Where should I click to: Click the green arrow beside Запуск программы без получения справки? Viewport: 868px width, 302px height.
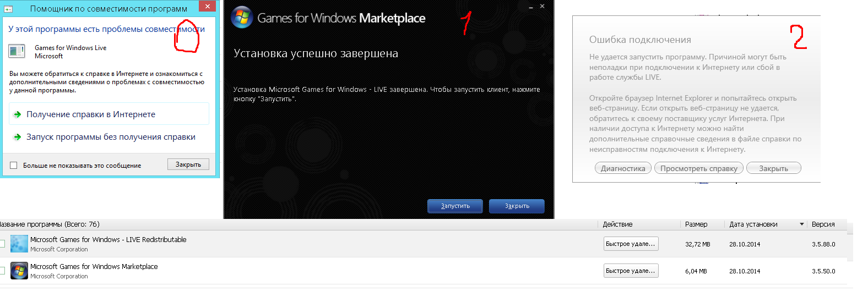point(18,137)
